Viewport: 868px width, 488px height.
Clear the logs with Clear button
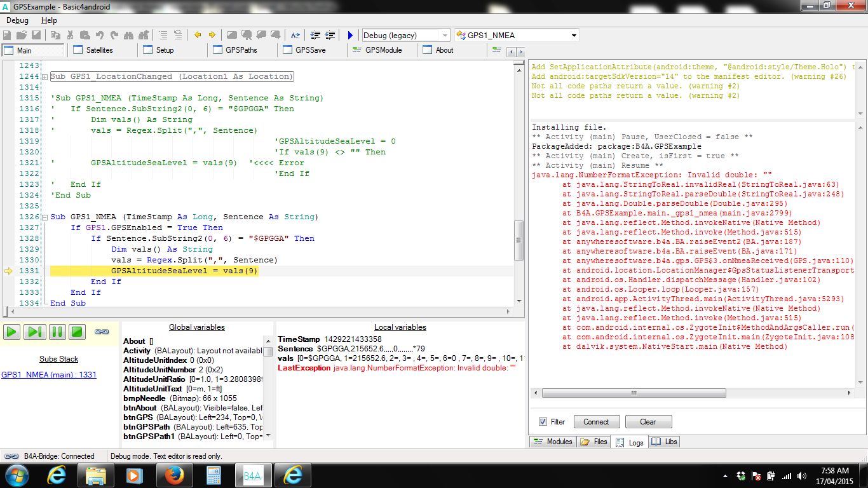tap(648, 422)
